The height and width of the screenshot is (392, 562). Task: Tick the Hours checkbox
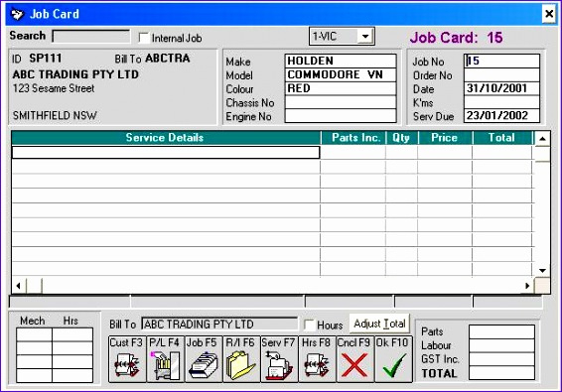click(x=309, y=325)
